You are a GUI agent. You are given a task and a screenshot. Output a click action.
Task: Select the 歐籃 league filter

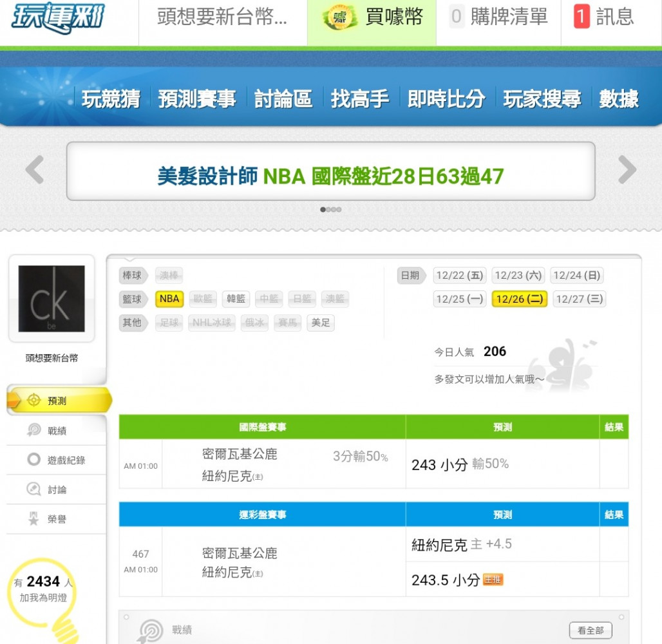click(x=203, y=299)
